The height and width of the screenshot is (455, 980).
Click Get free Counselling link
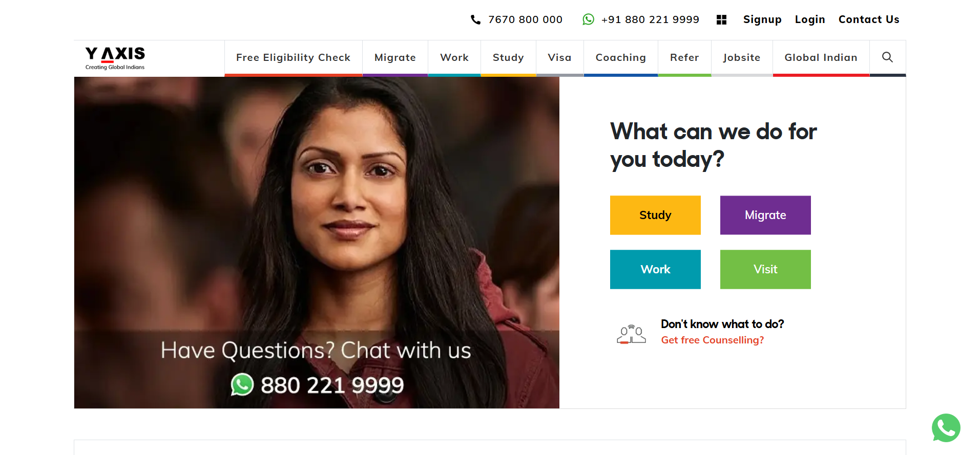click(712, 340)
